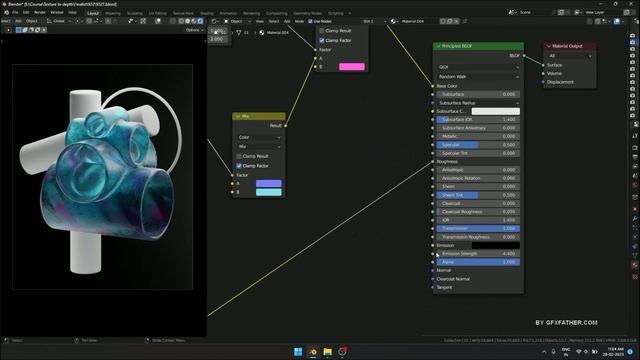Switch viewport to solid shading
The width and height of the screenshot is (640, 360).
pyautogui.click(x=188, y=21)
